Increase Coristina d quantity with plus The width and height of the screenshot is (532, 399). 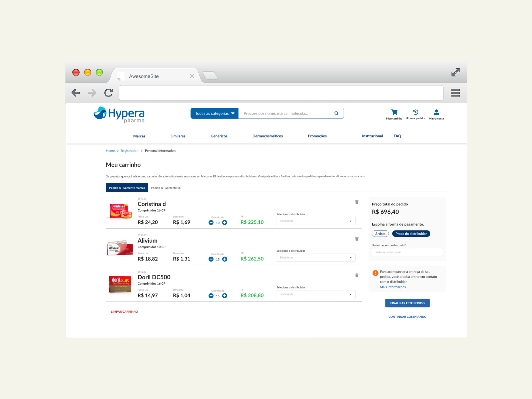[225, 223]
